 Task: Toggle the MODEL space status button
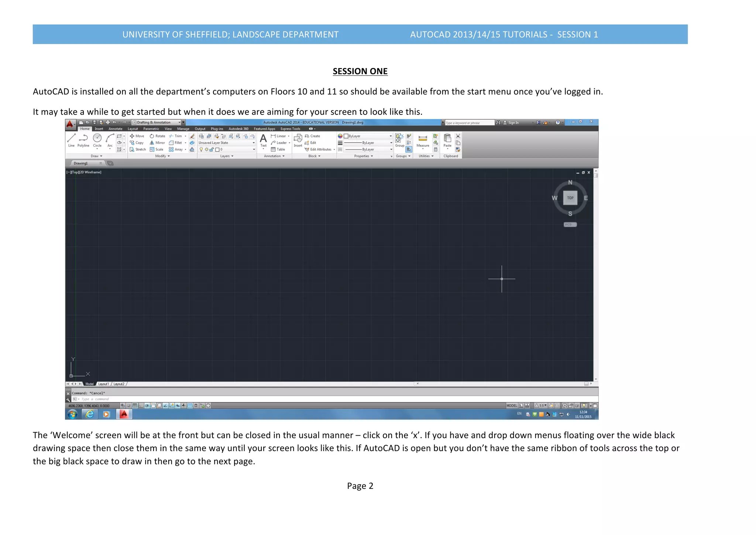[512, 406]
